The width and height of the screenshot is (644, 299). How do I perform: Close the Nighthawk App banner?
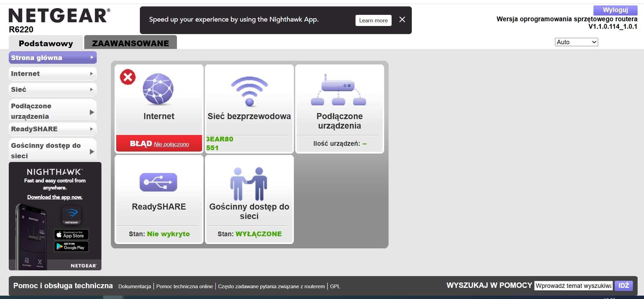[x=402, y=20]
